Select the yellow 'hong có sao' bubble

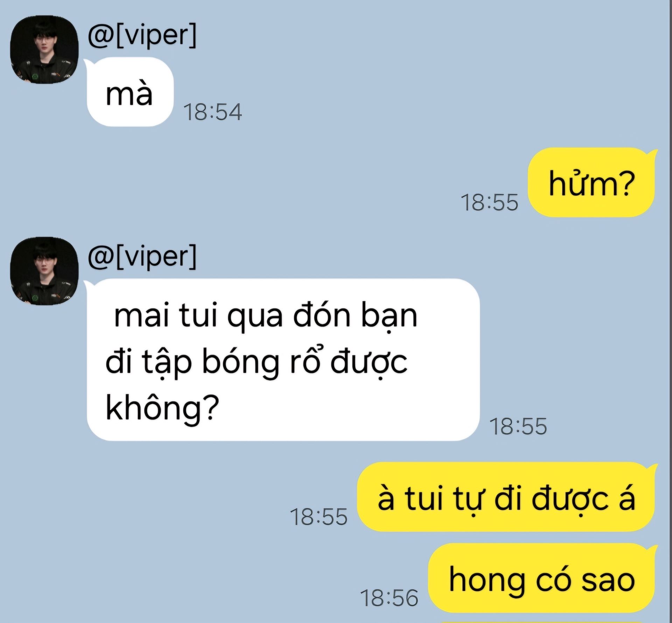(541, 579)
